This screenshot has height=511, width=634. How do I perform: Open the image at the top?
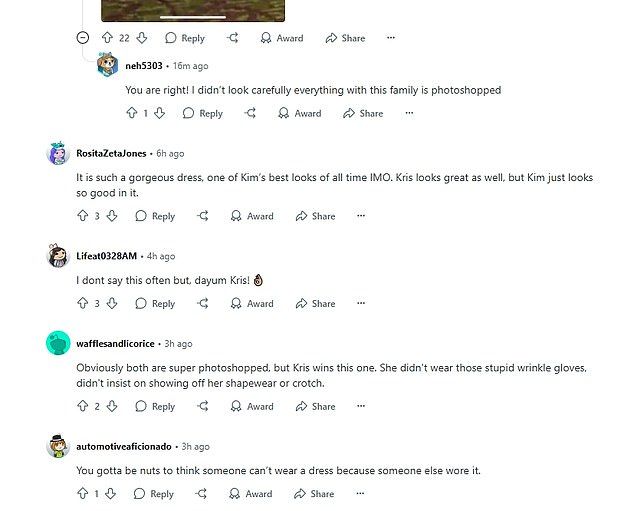(x=193, y=10)
